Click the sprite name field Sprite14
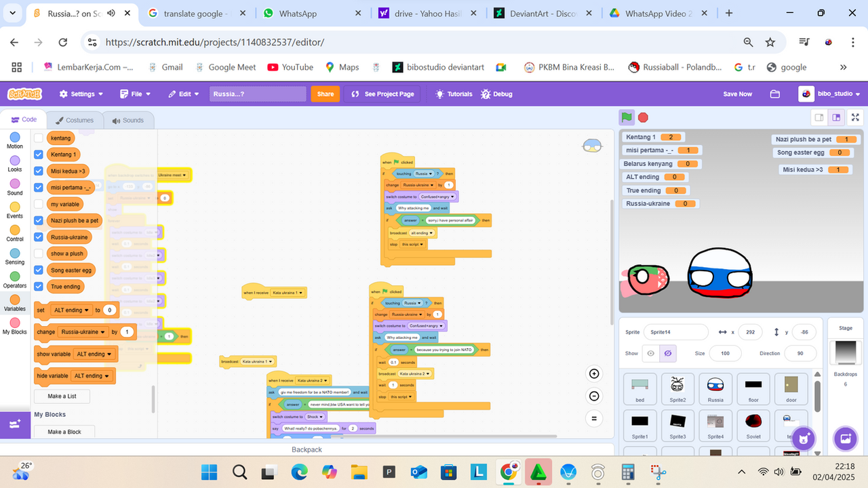This screenshot has width=868, height=488. point(676,332)
